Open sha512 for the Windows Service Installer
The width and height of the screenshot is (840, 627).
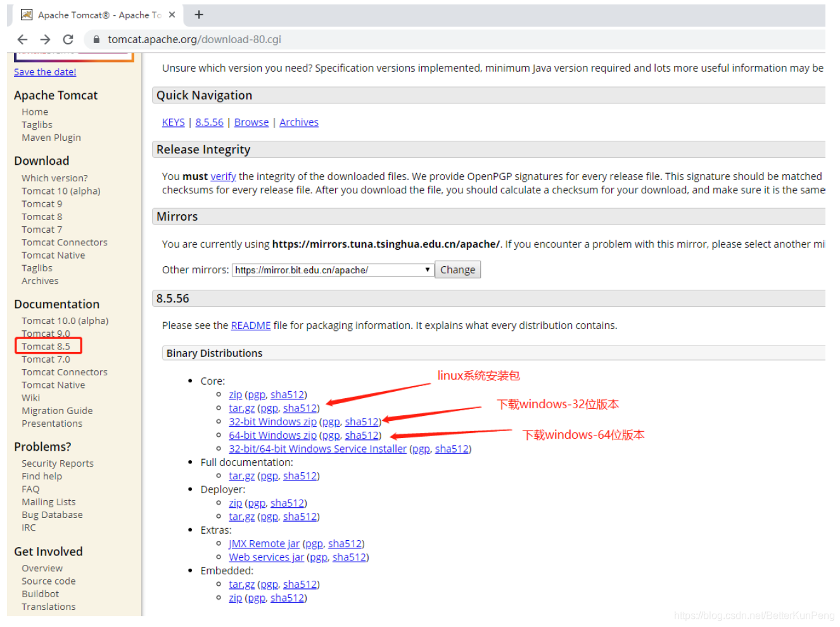452,449
